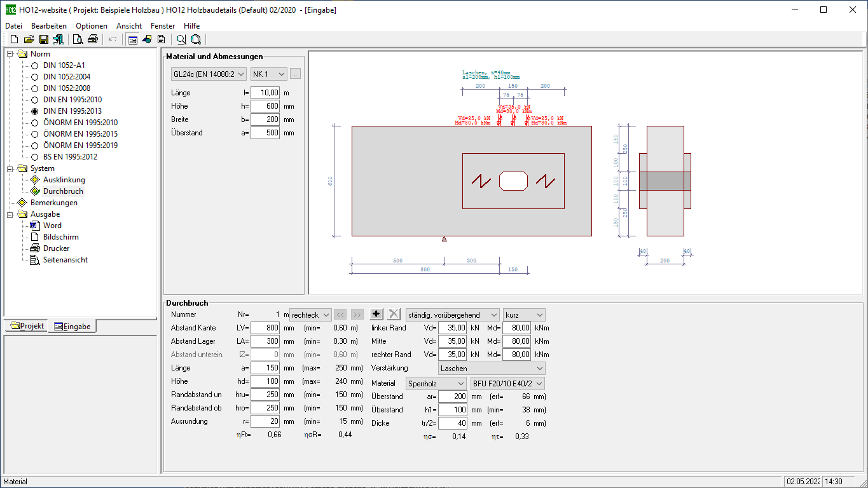
Task: Go to next opening with >> button
Action: point(357,315)
